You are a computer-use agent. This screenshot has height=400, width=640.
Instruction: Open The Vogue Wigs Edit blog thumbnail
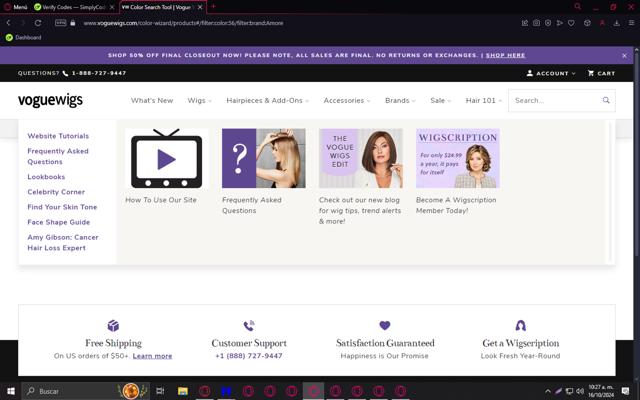point(361,158)
